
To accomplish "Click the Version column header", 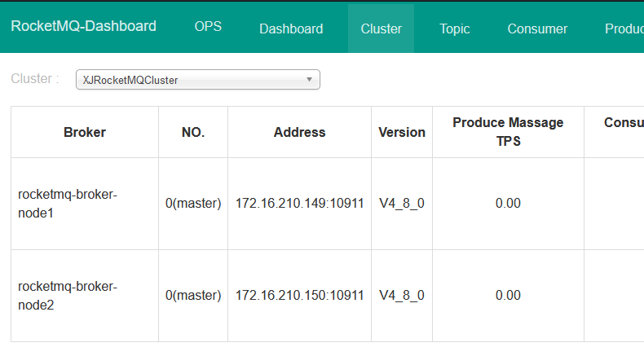I will tap(402, 132).
